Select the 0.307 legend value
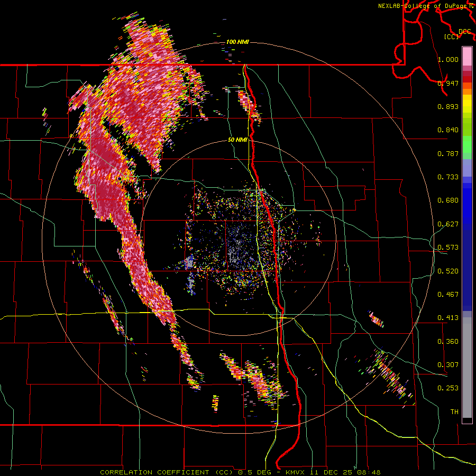 pos(448,365)
